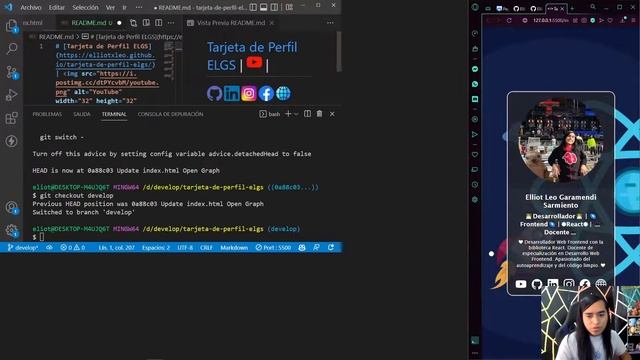Split the terminal panel

pyautogui.click(x=307, y=114)
